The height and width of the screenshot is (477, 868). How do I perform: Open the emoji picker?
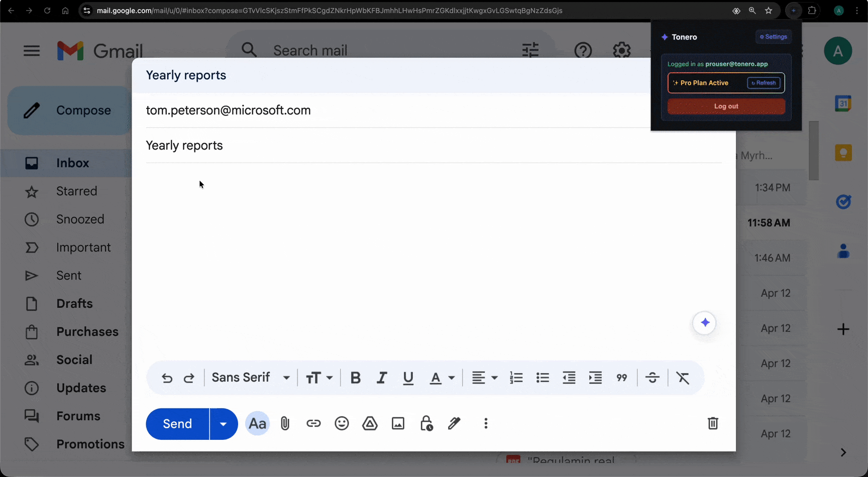tap(342, 424)
